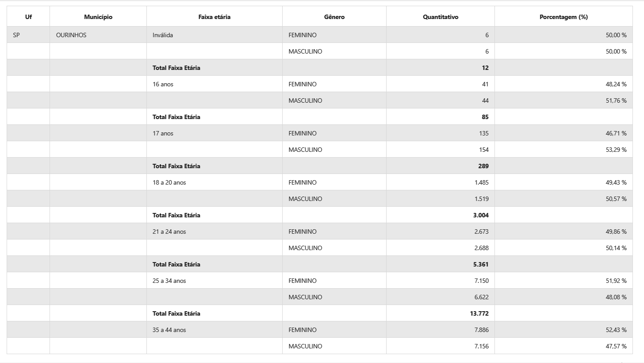
Task: Select the 35 a 44 anos cell
Action: (169, 330)
